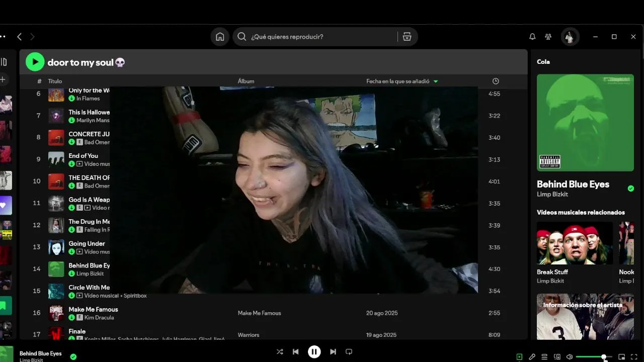Select the End of You track
The height and width of the screenshot is (362, 644).
pyautogui.click(x=83, y=156)
